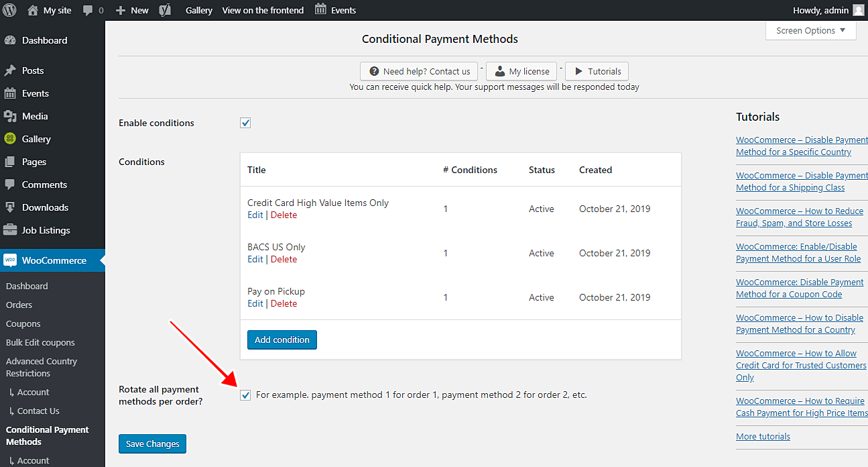Open the Coupons submenu item
Screen dimensions: 868x467
pyautogui.click(x=23, y=323)
